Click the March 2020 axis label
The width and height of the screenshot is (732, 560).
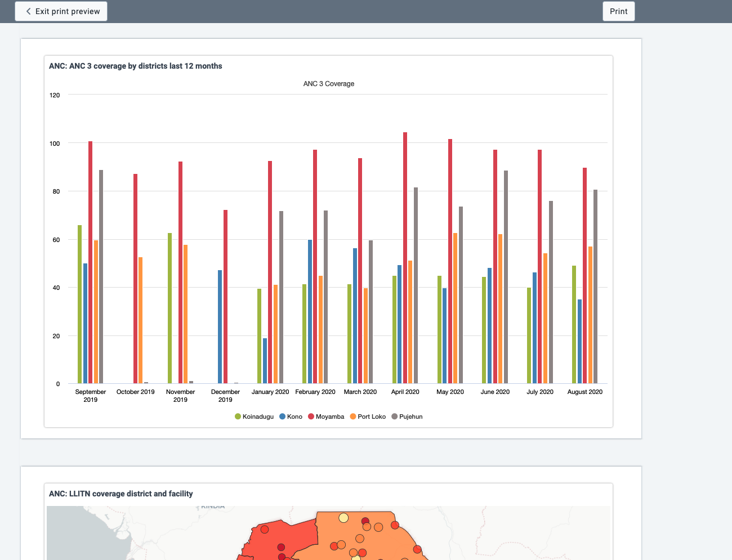pyautogui.click(x=360, y=392)
